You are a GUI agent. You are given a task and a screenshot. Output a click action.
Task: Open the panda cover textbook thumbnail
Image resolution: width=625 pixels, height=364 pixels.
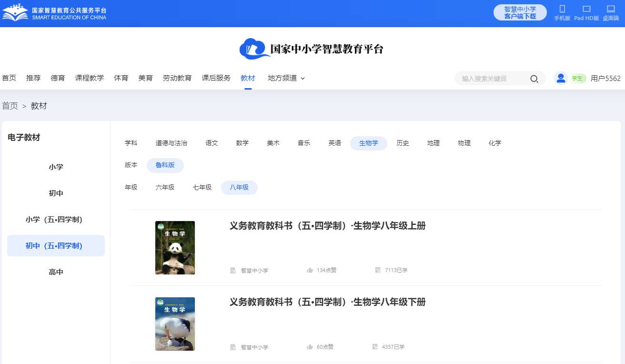(x=175, y=248)
